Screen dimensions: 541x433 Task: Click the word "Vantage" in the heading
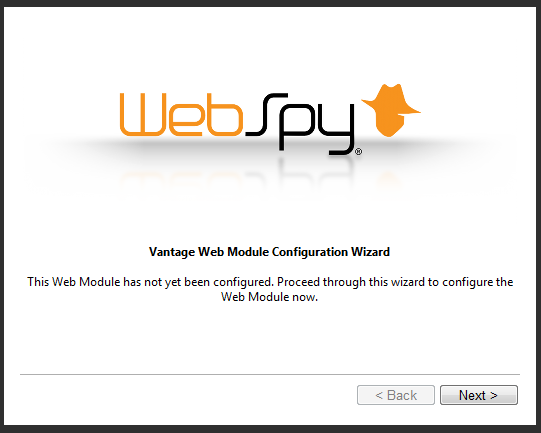coord(172,252)
